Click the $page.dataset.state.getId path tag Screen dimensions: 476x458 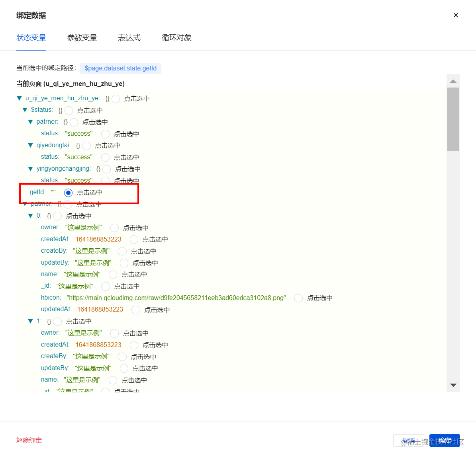tap(121, 68)
